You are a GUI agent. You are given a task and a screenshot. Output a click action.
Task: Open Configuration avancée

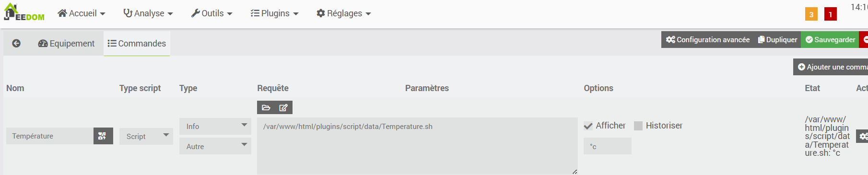(708, 40)
